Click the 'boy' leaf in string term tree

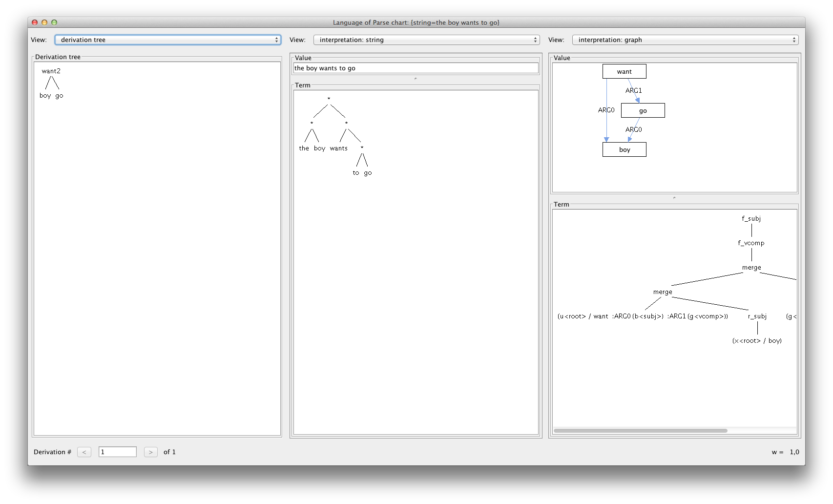coord(319,148)
